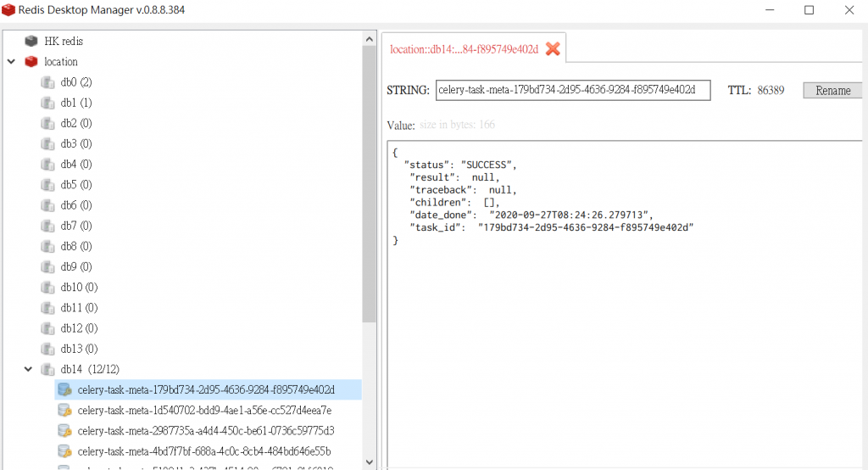The height and width of the screenshot is (470, 868).
Task: Select the db3 (0) database
Action: [76, 143]
